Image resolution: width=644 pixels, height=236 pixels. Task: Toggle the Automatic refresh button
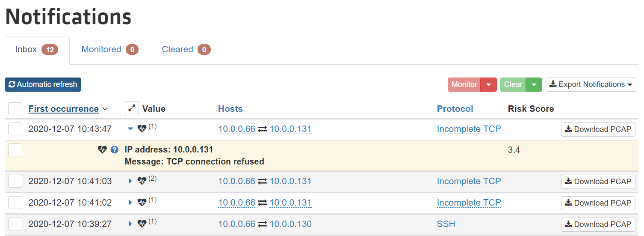[x=43, y=84]
